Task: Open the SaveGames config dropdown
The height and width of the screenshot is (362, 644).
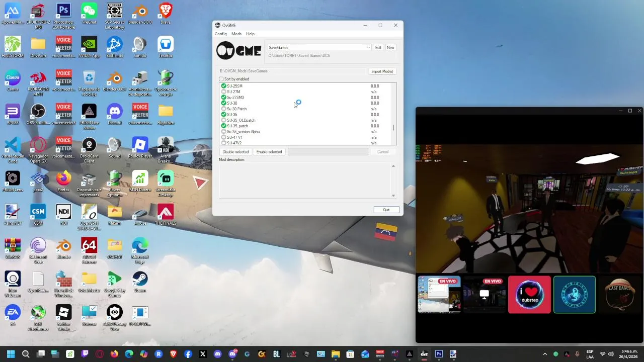Action: (x=319, y=47)
